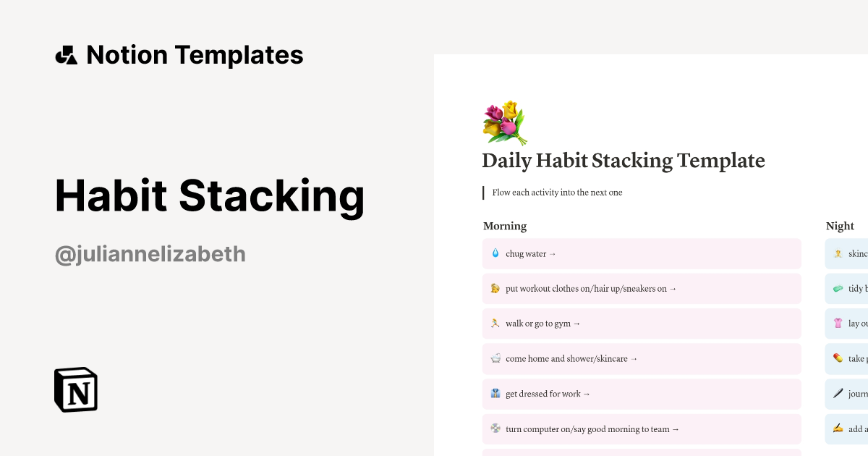Click the pill emoji in Night column
This screenshot has width=868, height=456.
click(x=838, y=358)
